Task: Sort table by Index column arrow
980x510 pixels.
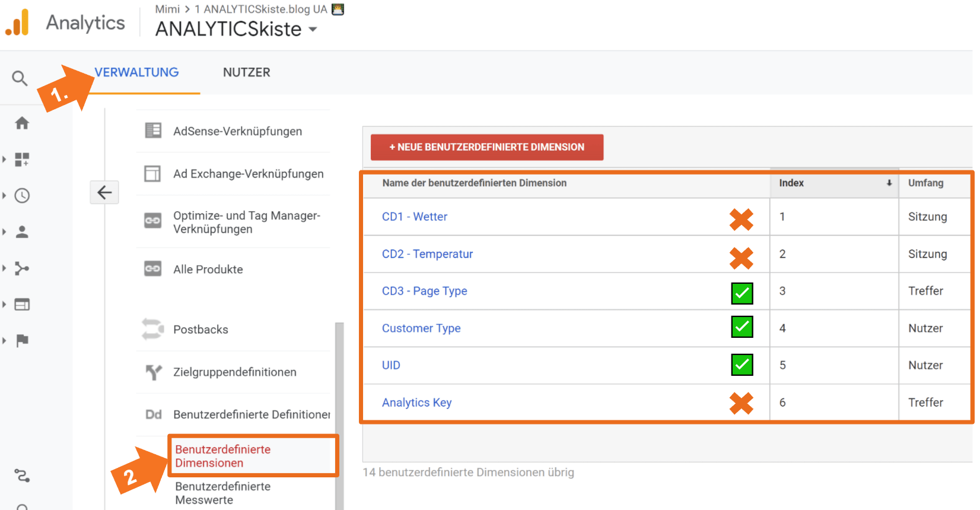Action: [889, 183]
